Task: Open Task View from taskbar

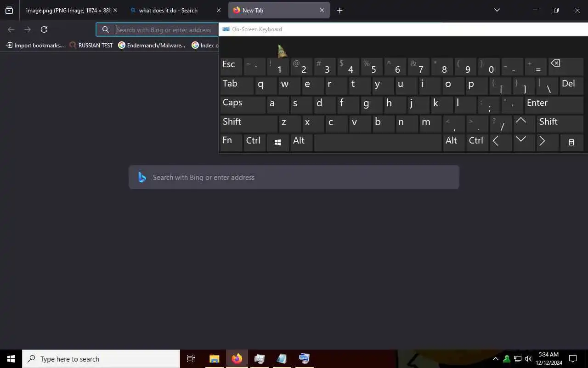Action: tap(191, 359)
